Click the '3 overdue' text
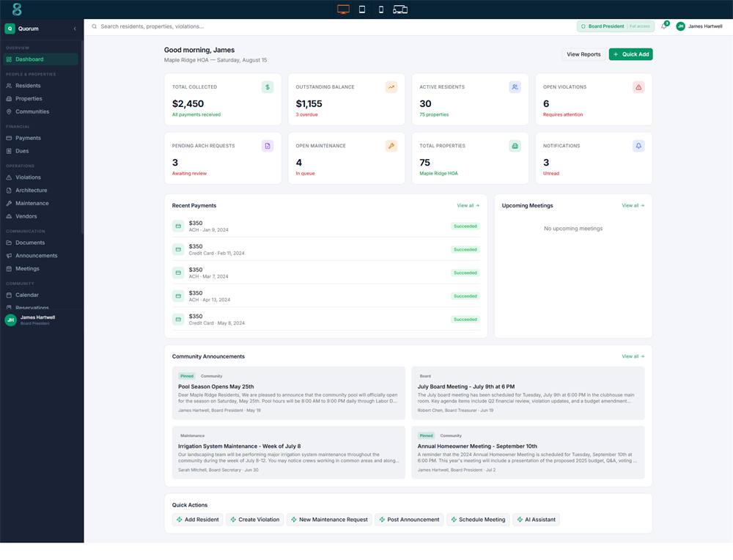Image resolution: width=733 pixels, height=560 pixels. tap(306, 114)
